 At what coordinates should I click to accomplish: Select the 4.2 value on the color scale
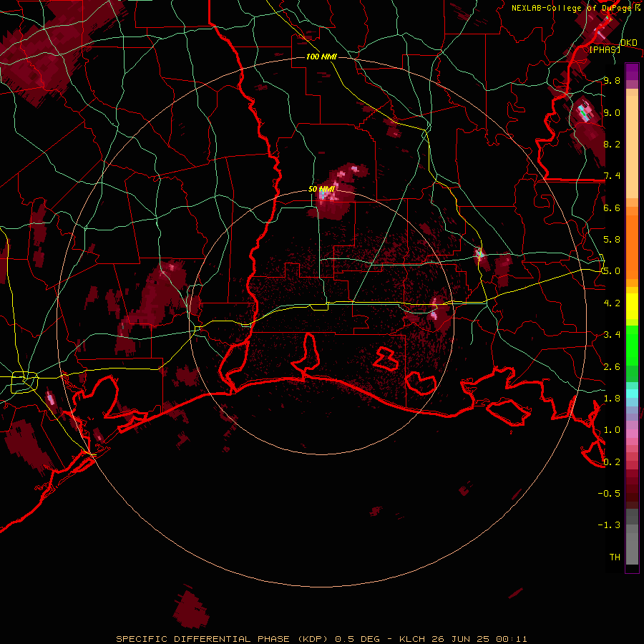point(612,303)
